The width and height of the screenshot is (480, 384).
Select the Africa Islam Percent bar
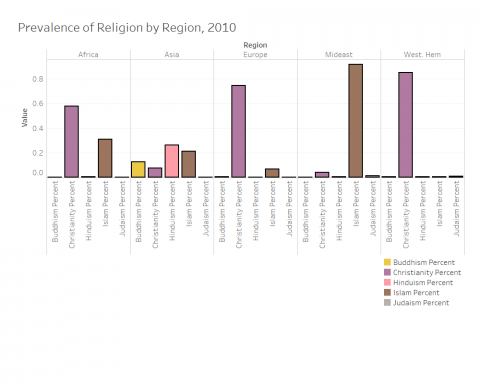point(105,158)
